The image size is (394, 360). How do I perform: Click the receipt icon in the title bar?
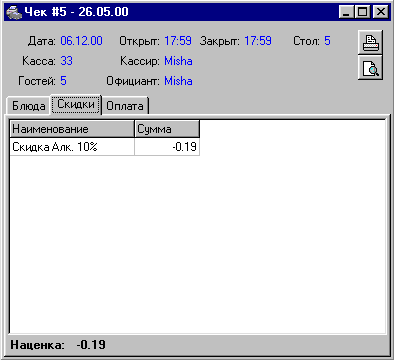(x=13, y=12)
